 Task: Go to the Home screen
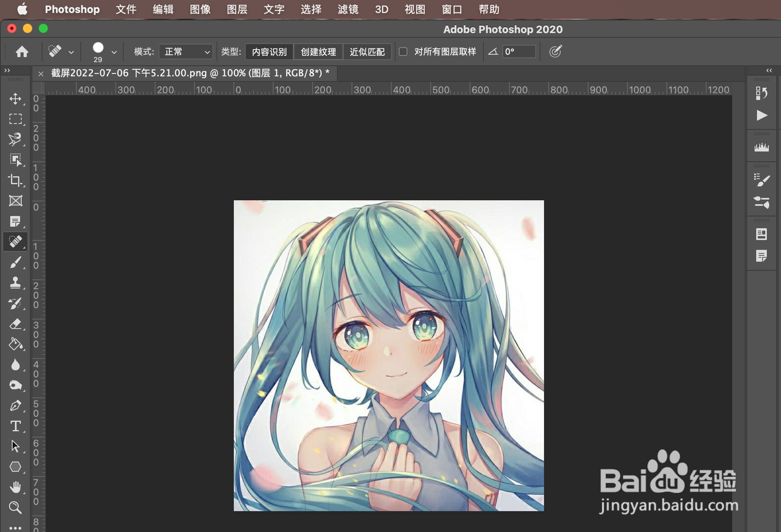22,52
